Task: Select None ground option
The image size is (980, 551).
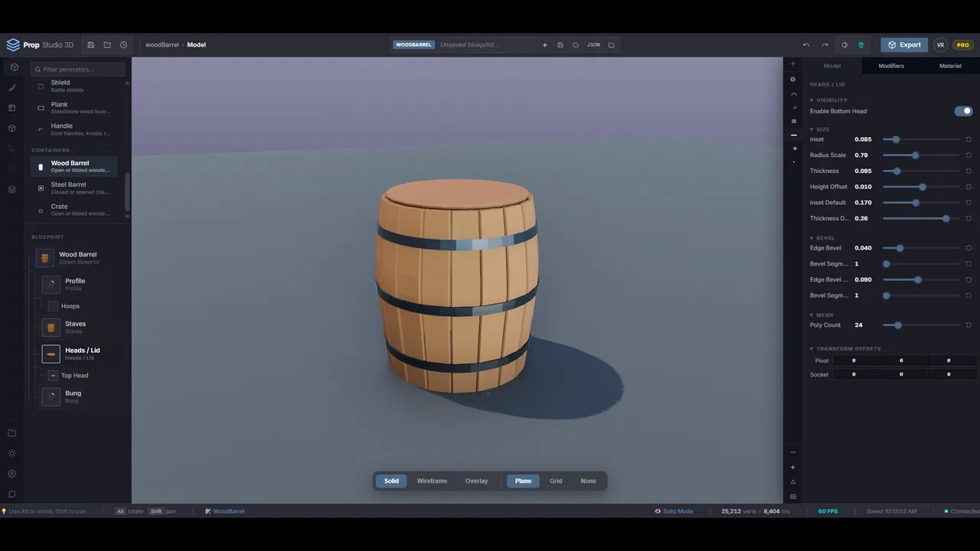Action: point(588,481)
